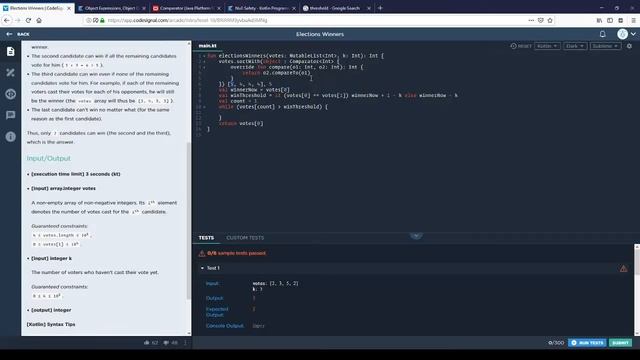This screenshot has width=640, height=360.
Task: Close the threshold Google Search tab
Action: [x=369, y=8]
